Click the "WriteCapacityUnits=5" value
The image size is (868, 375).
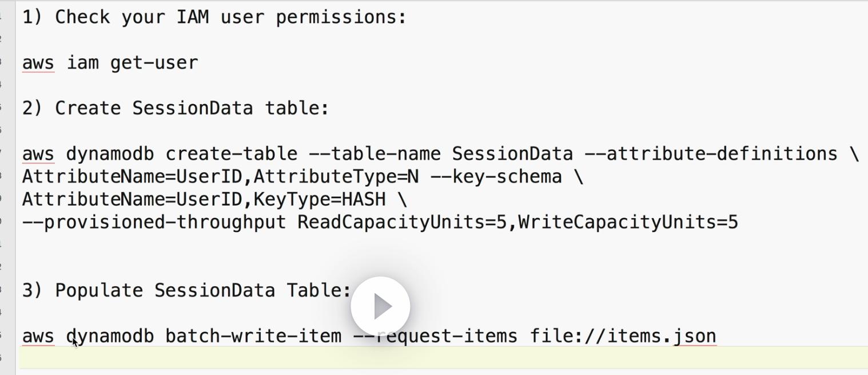click(x=628, y=222)
